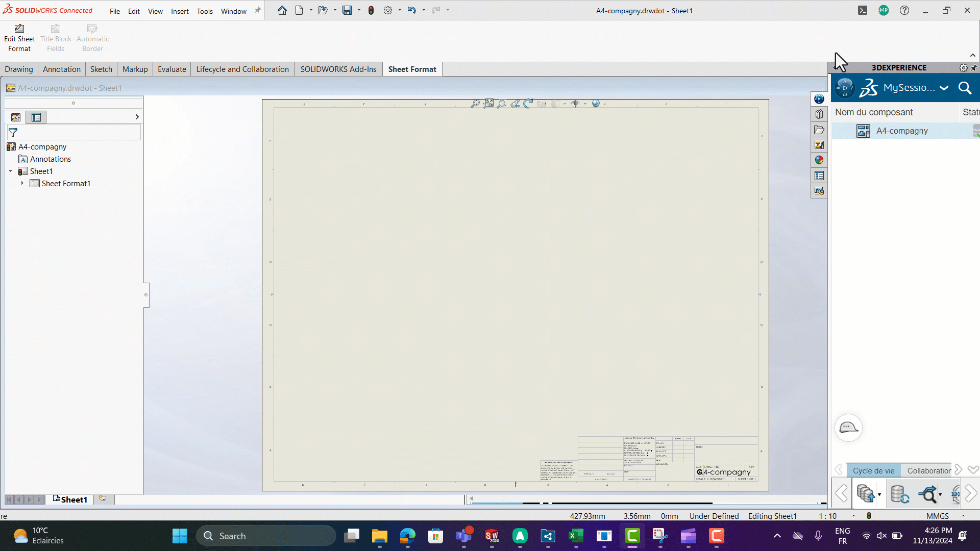Click the Rebuild traffic light icon
980x551 pixels.
pos(371,10)
